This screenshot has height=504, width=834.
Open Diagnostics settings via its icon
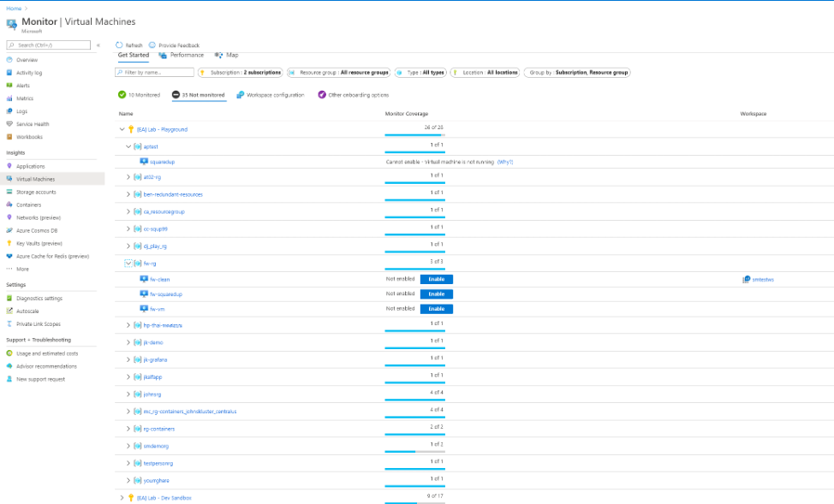tap(9, 299)
